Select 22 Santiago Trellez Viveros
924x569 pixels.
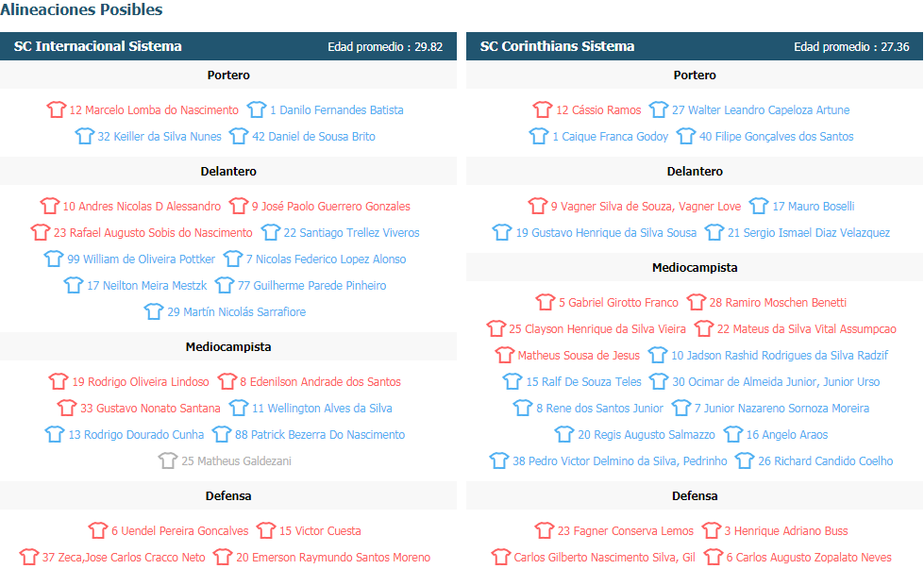(x=351, y=233)
